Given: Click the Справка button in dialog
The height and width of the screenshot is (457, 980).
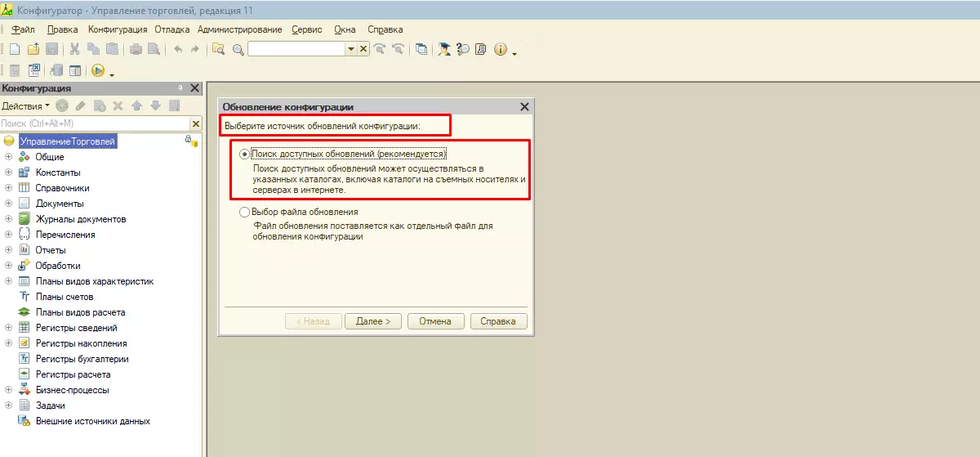Looking at the screenshot, I should point(498,321).
